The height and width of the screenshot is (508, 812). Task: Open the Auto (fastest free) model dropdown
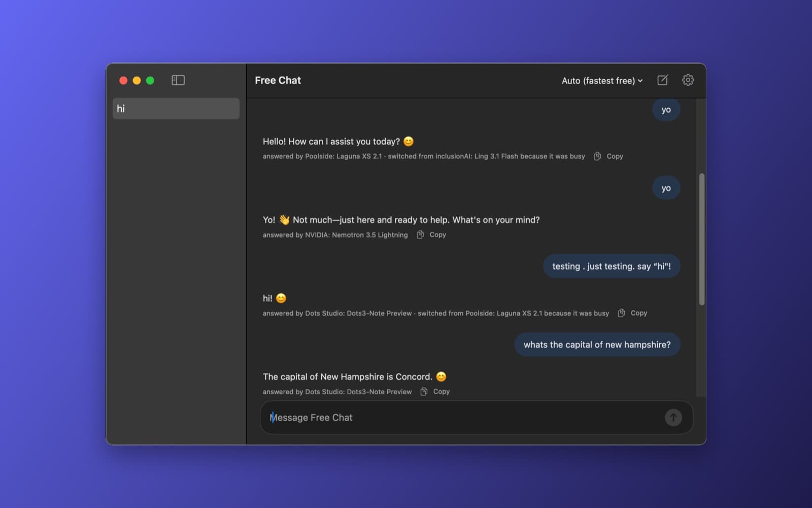pos(602,80)
